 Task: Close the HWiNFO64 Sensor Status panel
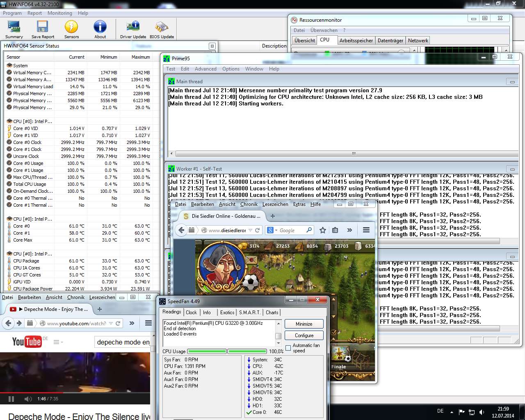(212, 46)
